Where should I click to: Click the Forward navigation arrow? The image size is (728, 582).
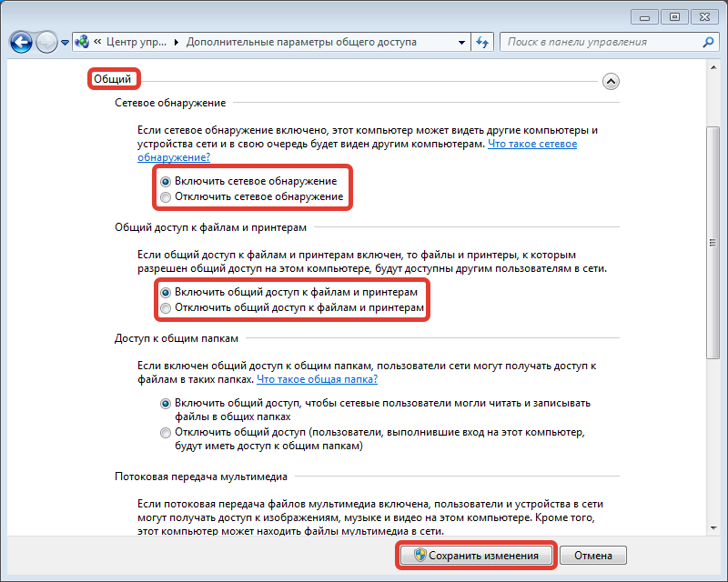pos(46,43)
